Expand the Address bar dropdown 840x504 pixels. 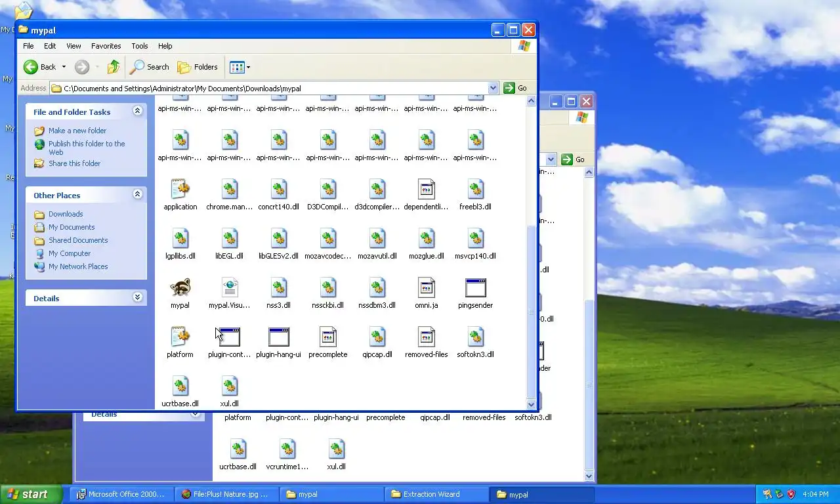tap(493, 88)
